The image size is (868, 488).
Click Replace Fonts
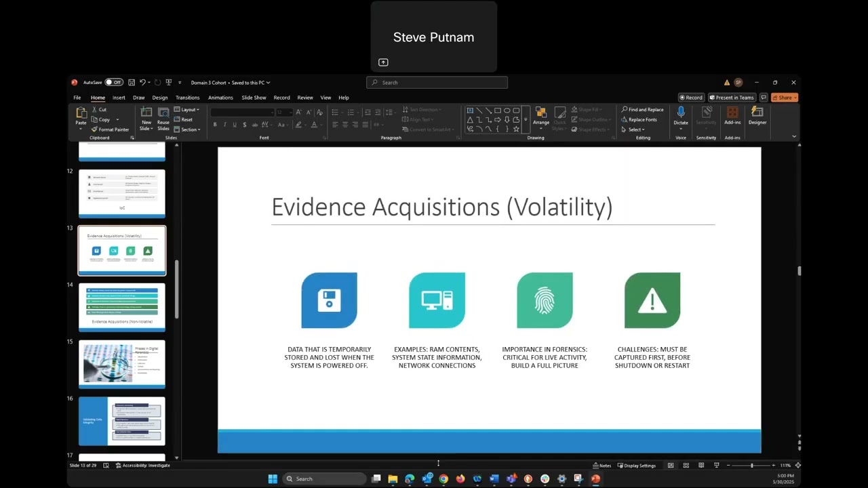[639, 119]
